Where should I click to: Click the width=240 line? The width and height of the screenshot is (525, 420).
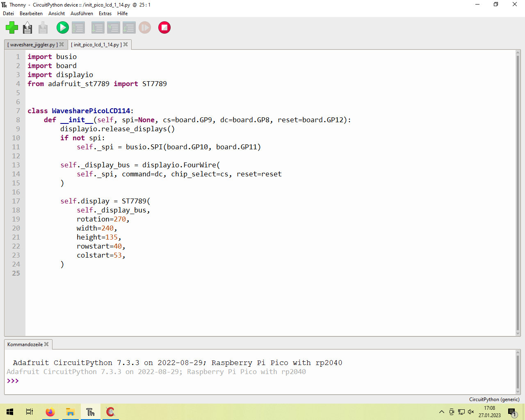coord(97,228)
